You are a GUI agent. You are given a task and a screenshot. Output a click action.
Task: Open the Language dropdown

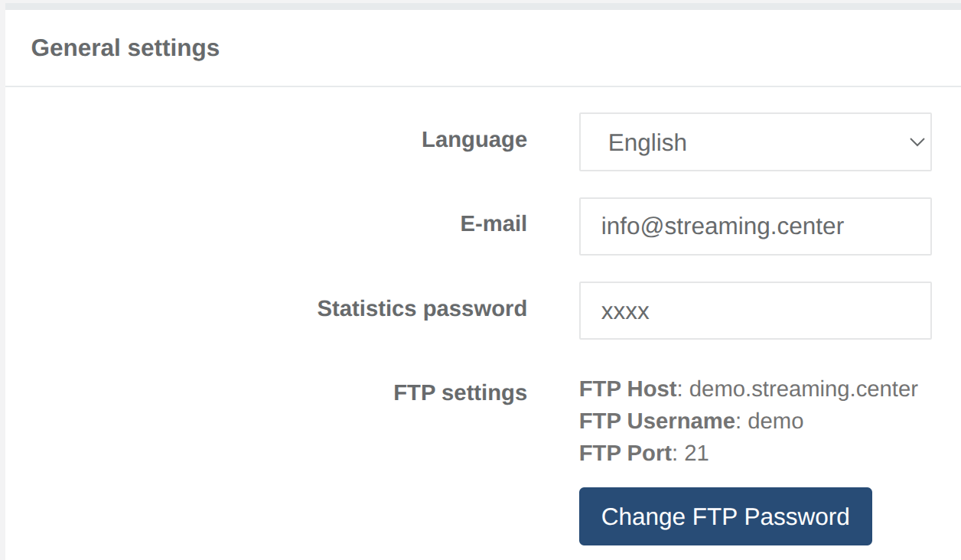[x=754, y=142]
